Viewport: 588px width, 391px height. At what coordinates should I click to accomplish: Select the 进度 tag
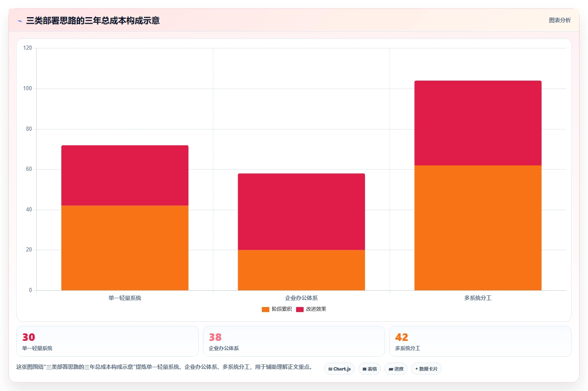click(x=396, y=369)
